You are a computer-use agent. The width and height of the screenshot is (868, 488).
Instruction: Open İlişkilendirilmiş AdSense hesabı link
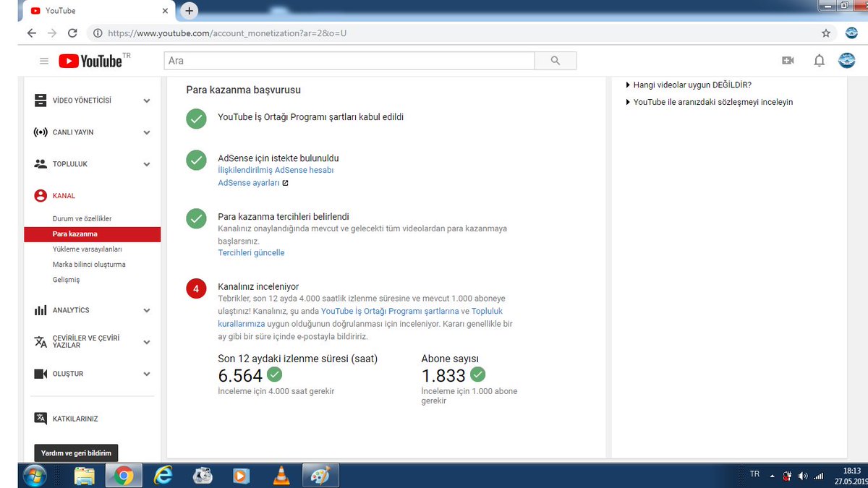click(x=276, y=170)
